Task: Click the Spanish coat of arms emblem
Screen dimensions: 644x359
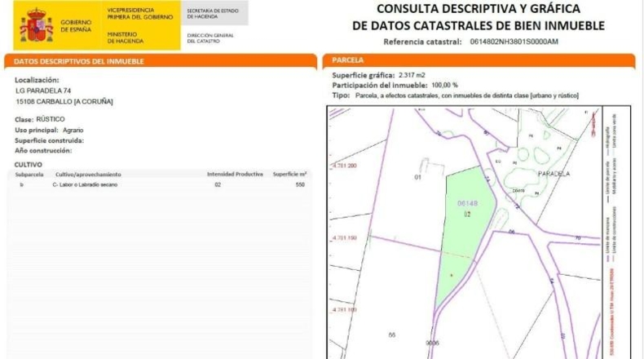Action: pos(37,25)
